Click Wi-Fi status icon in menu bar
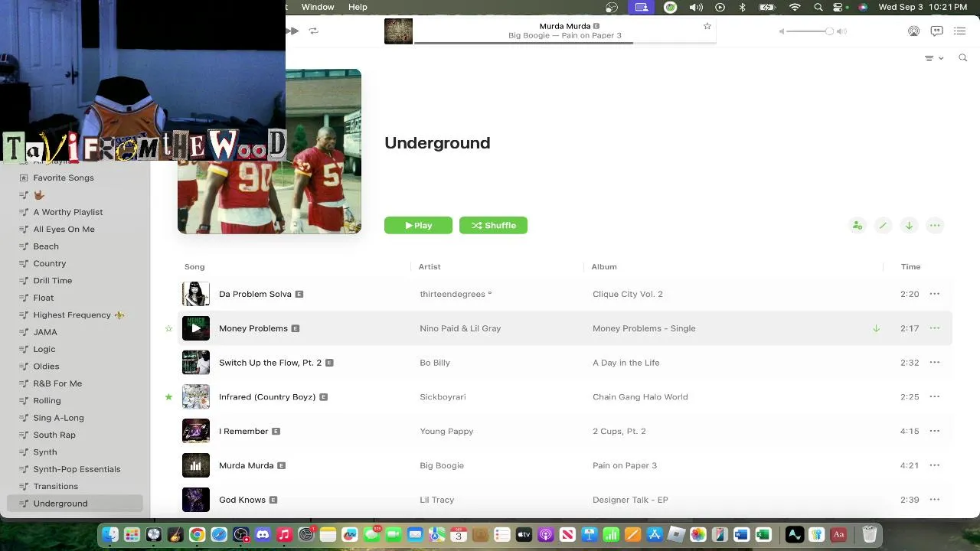This screenshot has height=551, width=980. (795, 7)
